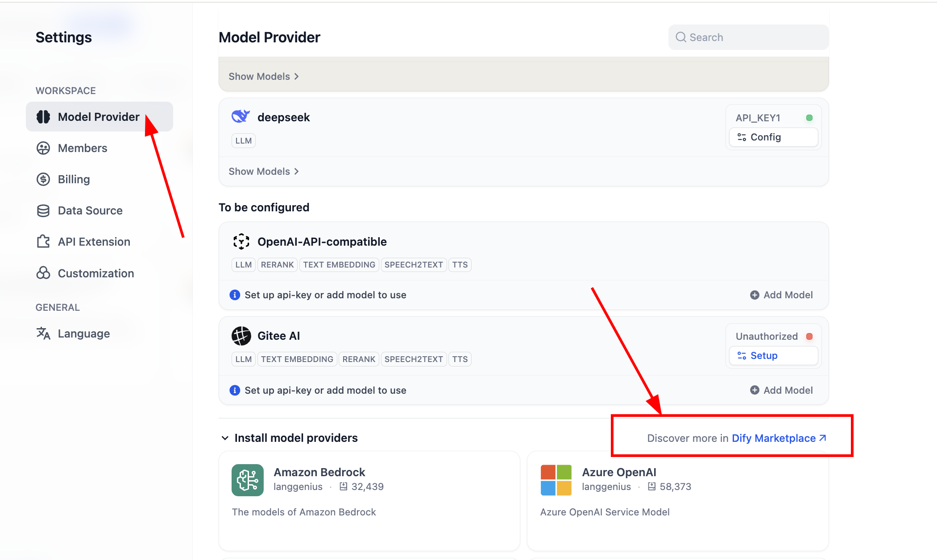937x560 pixels.
Task: Expand the top Show Models row
Action: pos(263,76)
